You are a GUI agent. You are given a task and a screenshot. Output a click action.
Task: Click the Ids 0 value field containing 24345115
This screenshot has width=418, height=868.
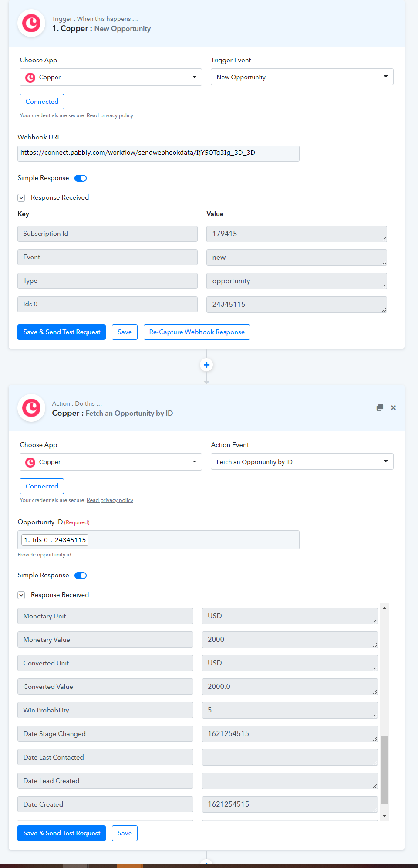click(x=297, y=305)
